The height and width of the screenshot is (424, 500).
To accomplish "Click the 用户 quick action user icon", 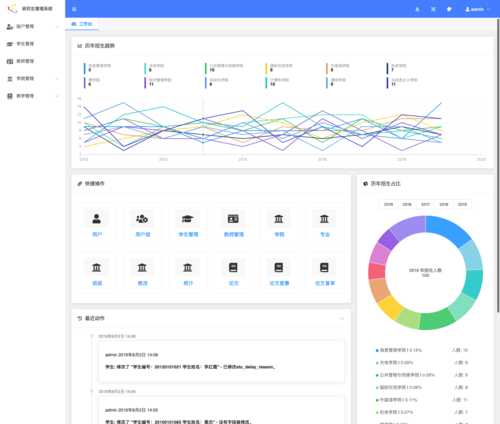I will (97, 219).
